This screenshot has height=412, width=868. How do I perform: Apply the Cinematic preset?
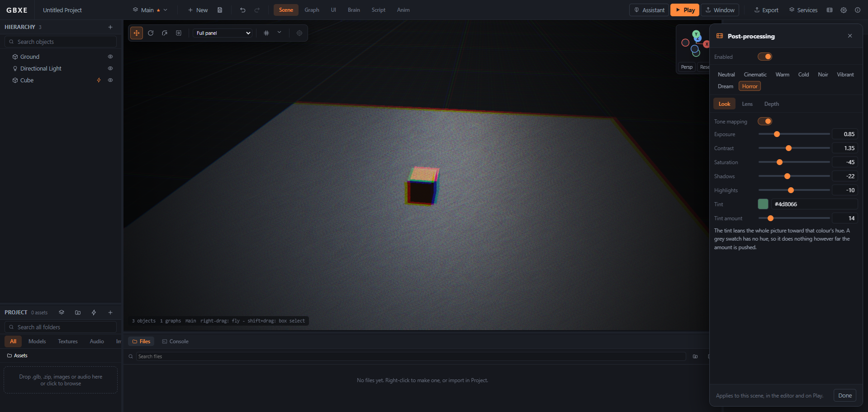click(755, 75)
